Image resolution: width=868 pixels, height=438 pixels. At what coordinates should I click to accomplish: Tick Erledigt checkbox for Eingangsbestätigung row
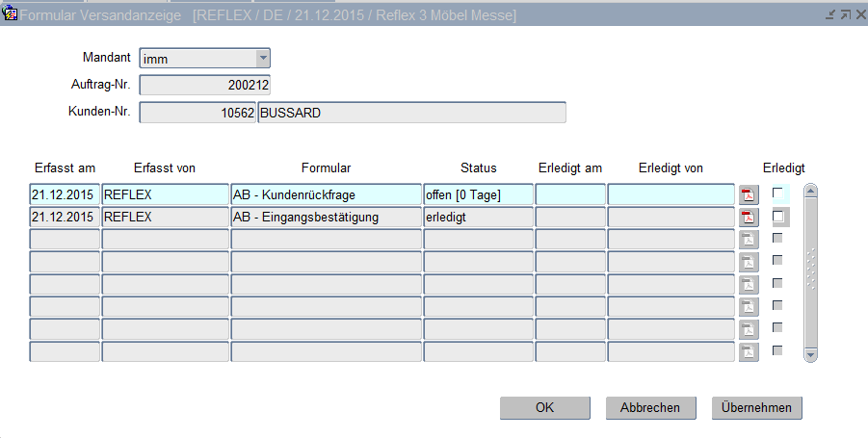pos(777,217)
